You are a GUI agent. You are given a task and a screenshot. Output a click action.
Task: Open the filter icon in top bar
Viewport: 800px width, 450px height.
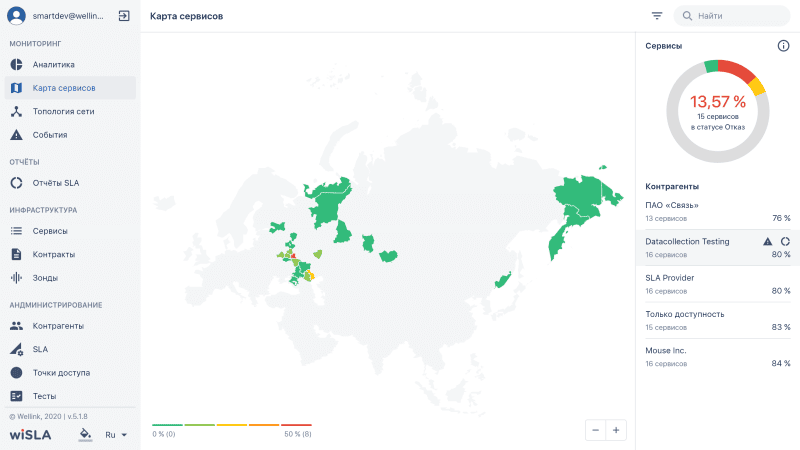(657, 16)
